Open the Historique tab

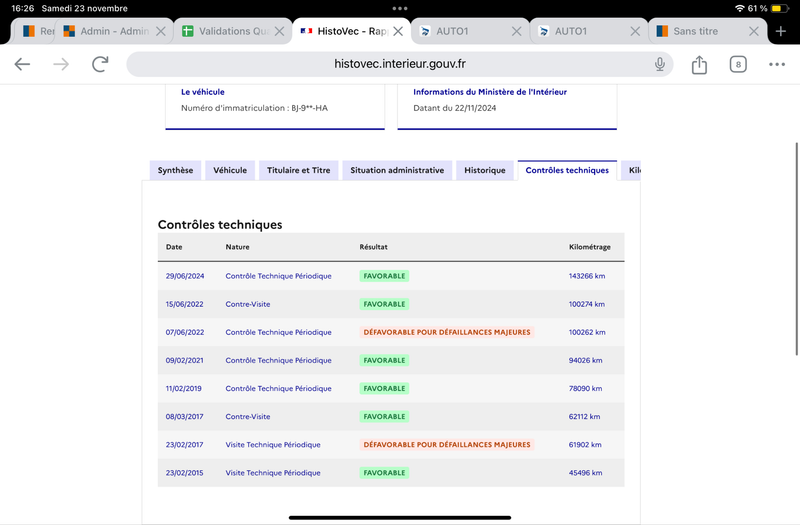click(x=485, y=170)
